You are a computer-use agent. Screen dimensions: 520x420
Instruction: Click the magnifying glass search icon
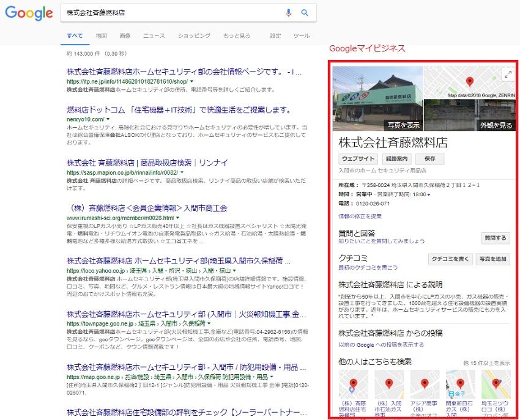(305, 13)
